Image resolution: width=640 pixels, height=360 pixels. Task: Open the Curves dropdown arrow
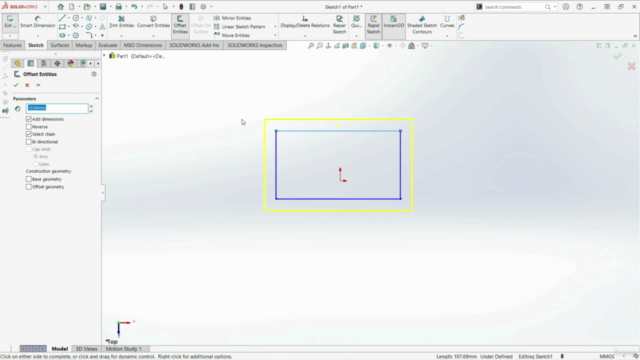pyautogui.click(x=447, y=36)
